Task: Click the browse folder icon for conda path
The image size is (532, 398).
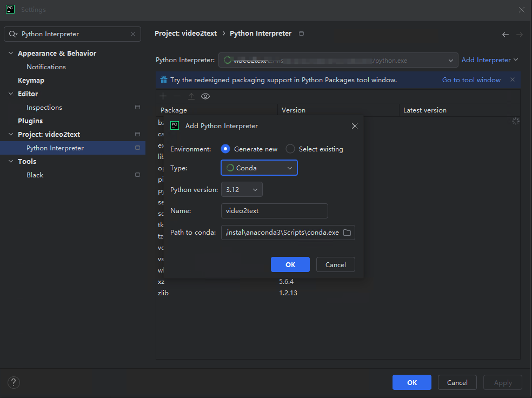Action: (x=347, y=233)
